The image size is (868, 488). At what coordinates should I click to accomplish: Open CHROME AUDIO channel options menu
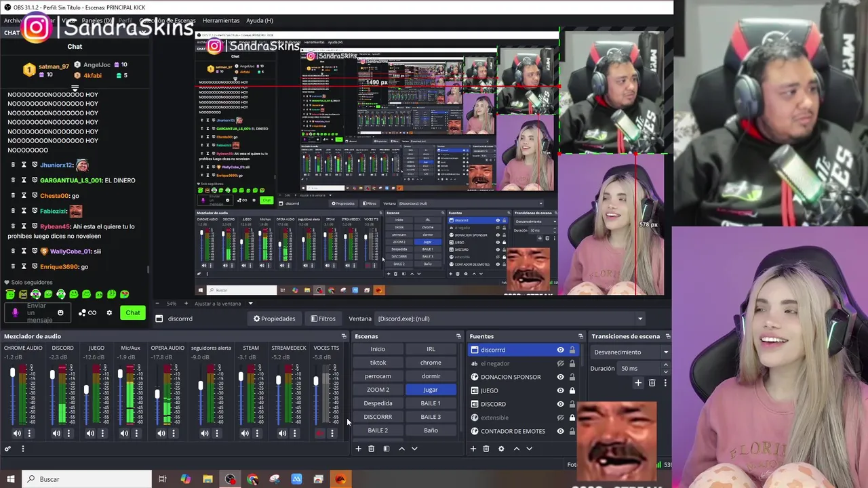[x=29, y=433]
